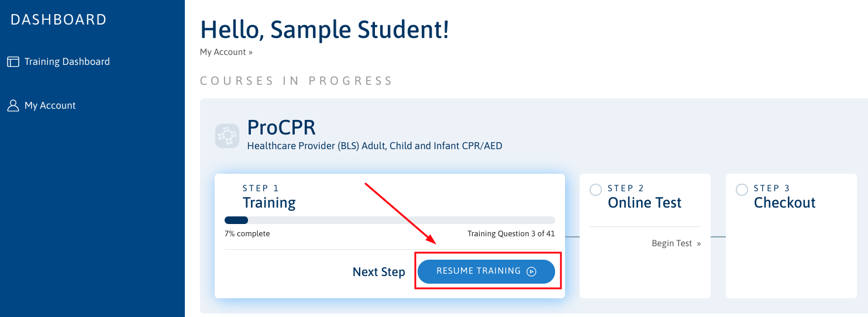This screenshot has width=868, height=317.
Task: Click the Training Dashboard panel icon
Action: click(x=13, y=61)
